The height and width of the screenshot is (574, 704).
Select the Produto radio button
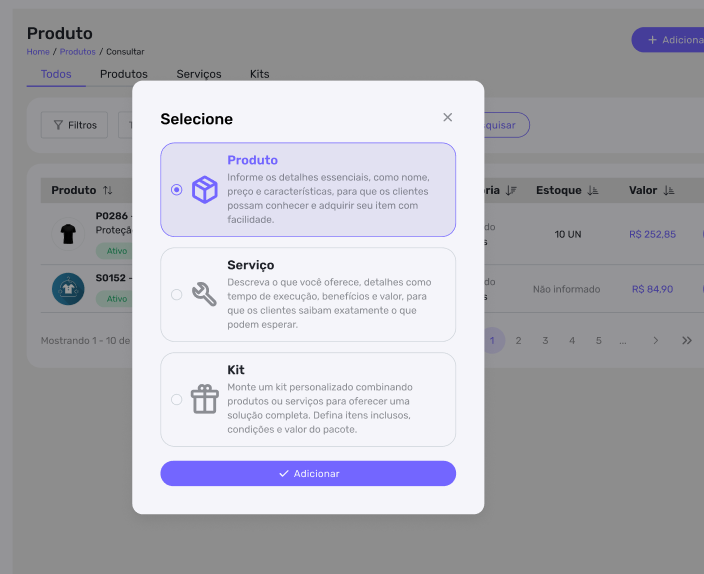point(177,190)
